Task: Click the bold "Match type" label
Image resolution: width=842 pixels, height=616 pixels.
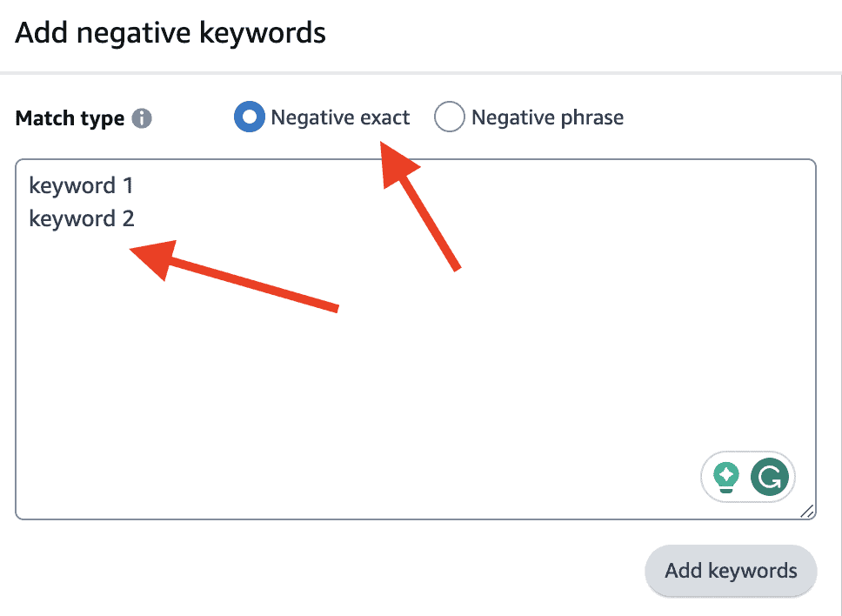Action: click(x=70, y=118)
